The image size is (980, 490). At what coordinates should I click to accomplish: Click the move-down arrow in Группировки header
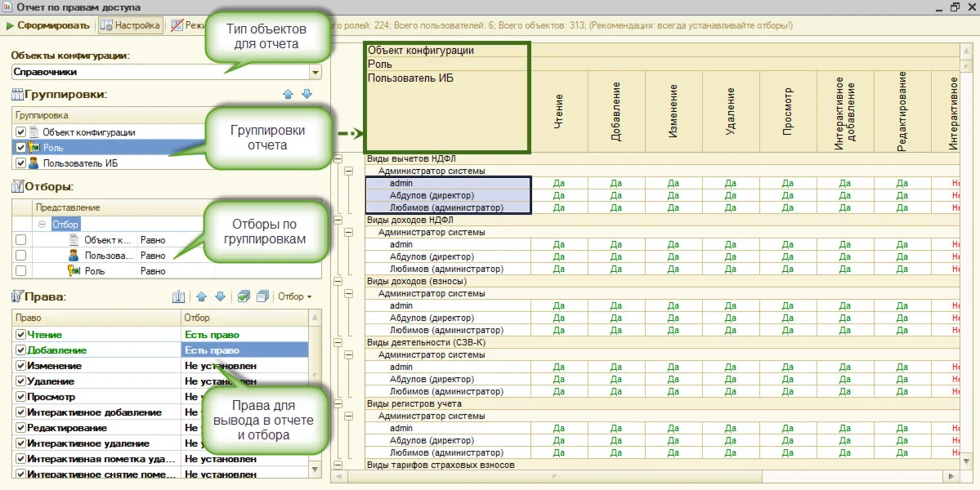point(307,95)
